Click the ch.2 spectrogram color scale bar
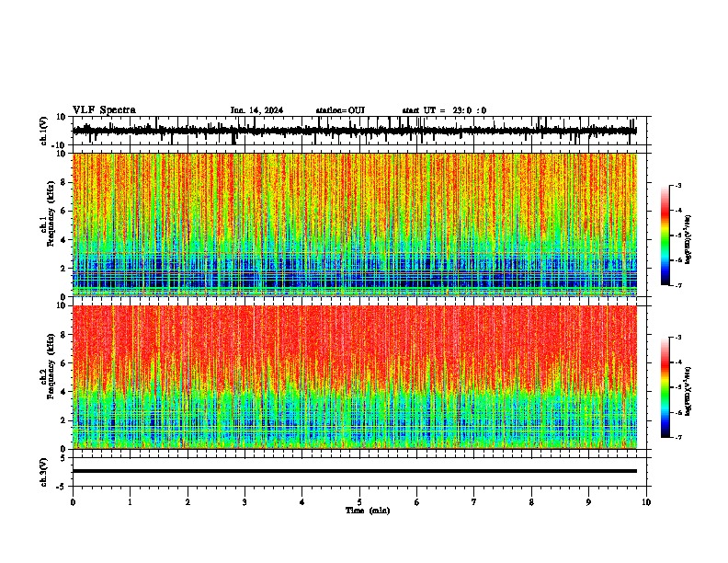 point(665,387)
